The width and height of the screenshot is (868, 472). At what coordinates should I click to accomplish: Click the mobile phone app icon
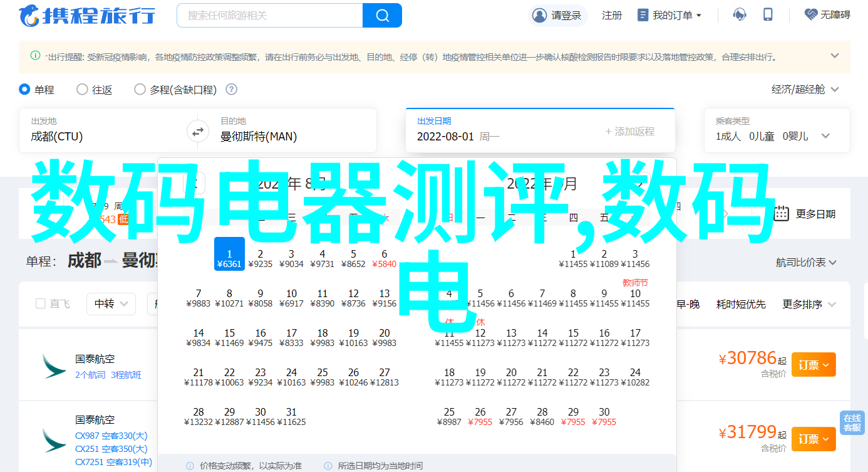click(768, 15)
